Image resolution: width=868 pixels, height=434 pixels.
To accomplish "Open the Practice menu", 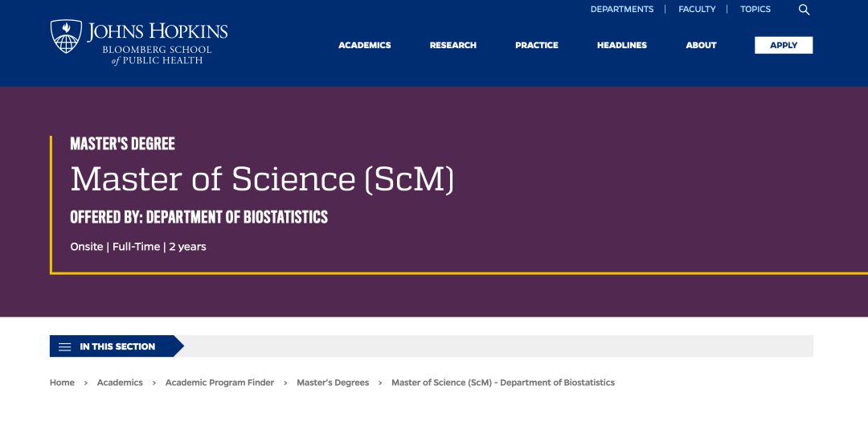I will tap(536, 45).
